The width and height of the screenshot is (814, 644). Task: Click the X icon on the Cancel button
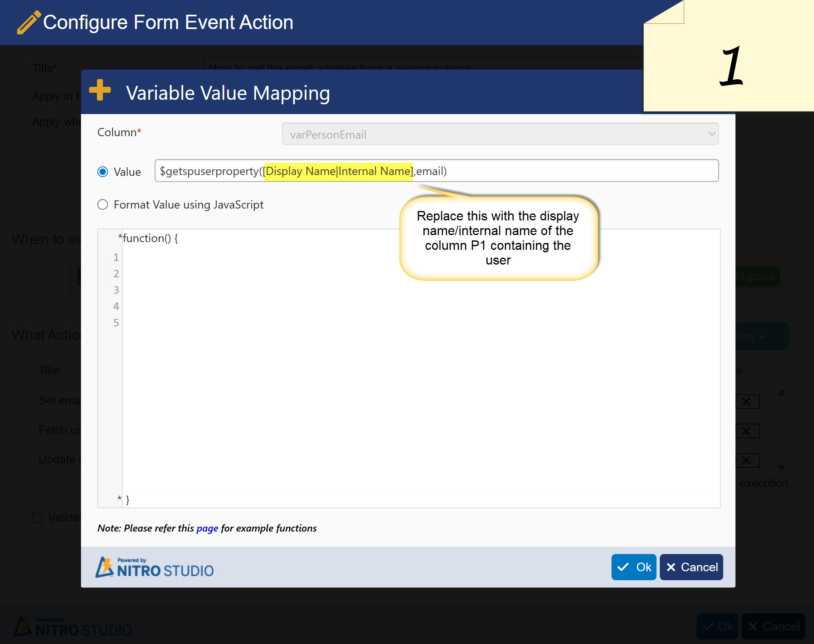coord(671,567)
